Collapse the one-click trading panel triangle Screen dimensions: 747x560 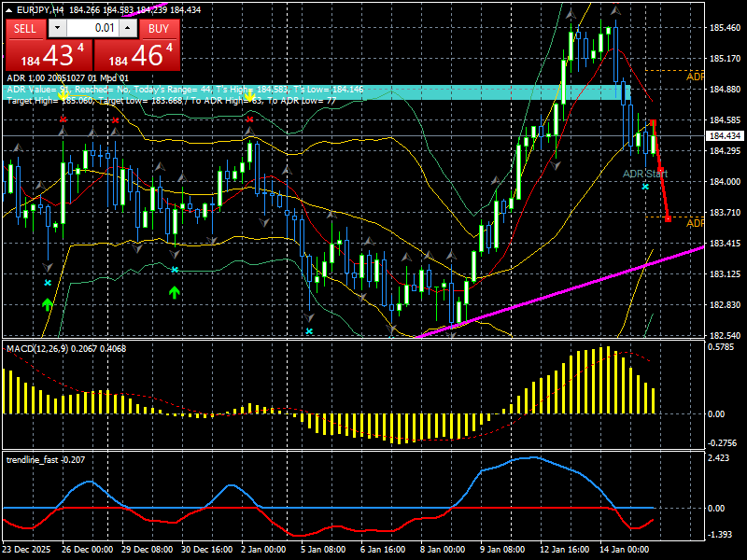point(9,10)
